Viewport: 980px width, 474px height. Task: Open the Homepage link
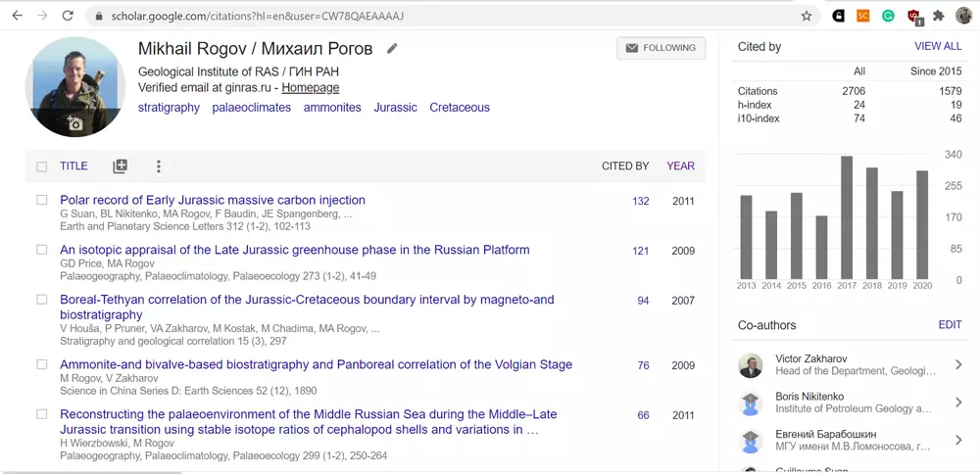(311, 88)
